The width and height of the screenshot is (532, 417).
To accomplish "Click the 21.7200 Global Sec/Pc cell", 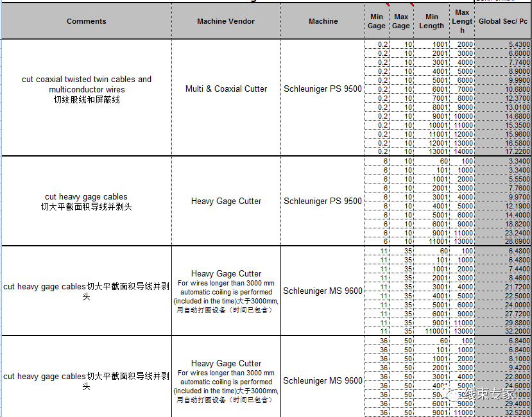I will [x=503, y=287].
